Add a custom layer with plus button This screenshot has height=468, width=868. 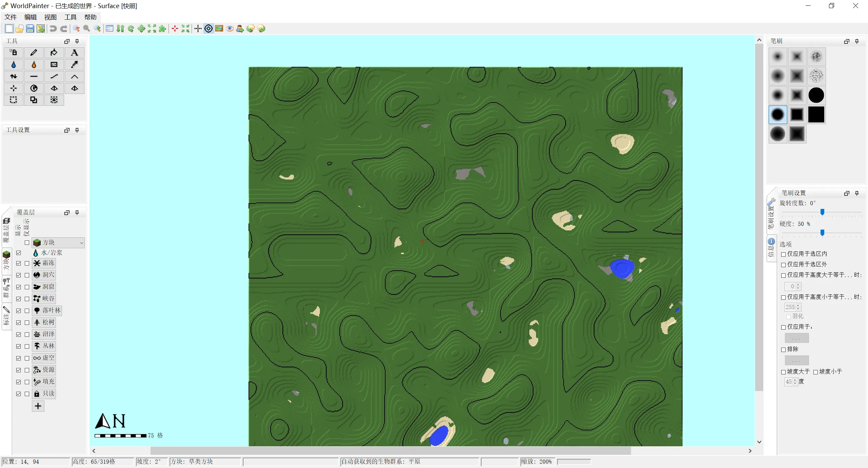pos(38,406)
